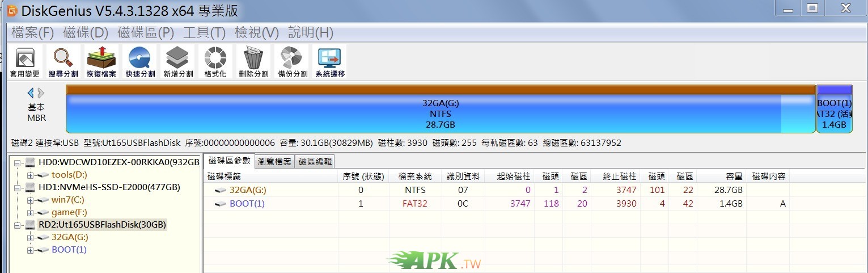Launch the 系統遷移 system migration tool
The width and height of the screenshot is (868, 273).
point(330,62)
